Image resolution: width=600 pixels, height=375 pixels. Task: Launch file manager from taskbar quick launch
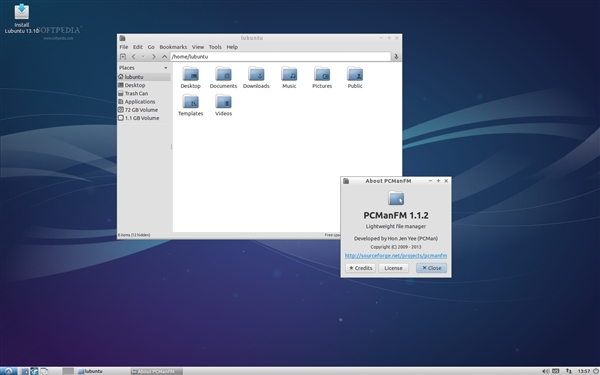24,371
